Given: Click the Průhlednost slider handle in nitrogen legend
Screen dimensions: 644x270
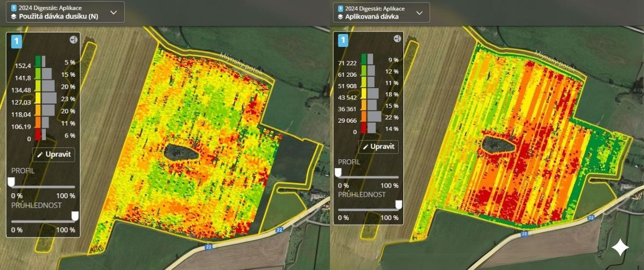Looking at the screenshot, I should 75,215.
